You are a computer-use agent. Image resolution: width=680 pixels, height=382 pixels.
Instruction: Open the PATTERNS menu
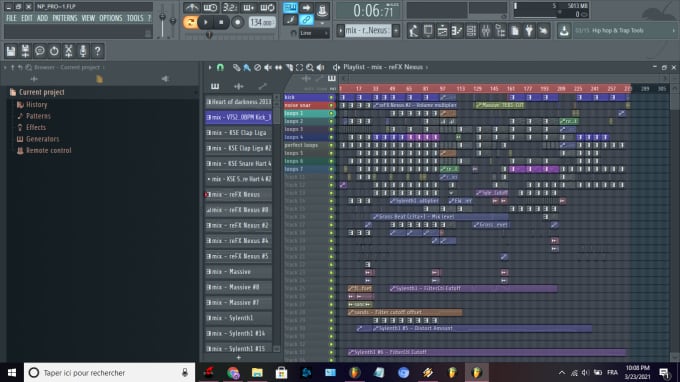pos(65,18)
